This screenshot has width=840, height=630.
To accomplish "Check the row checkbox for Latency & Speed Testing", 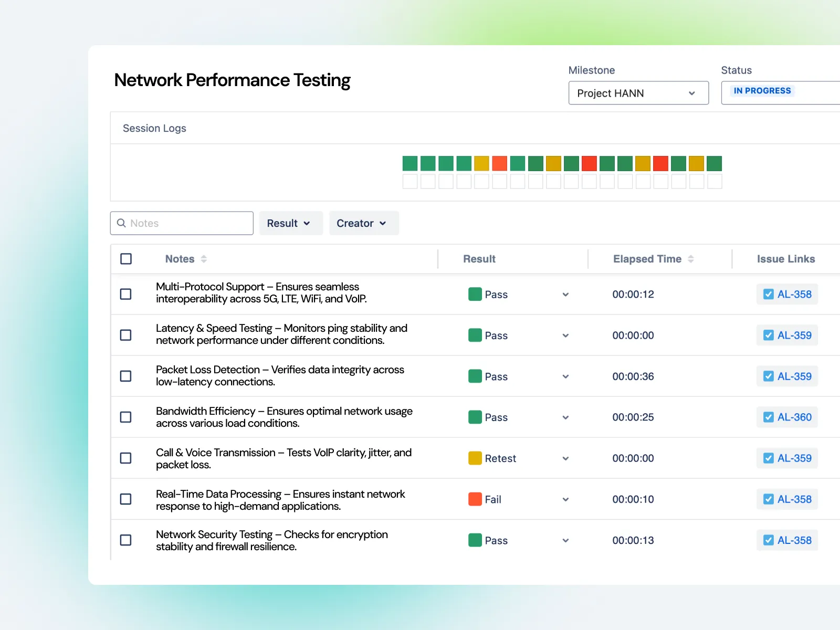I will point(125,335).
